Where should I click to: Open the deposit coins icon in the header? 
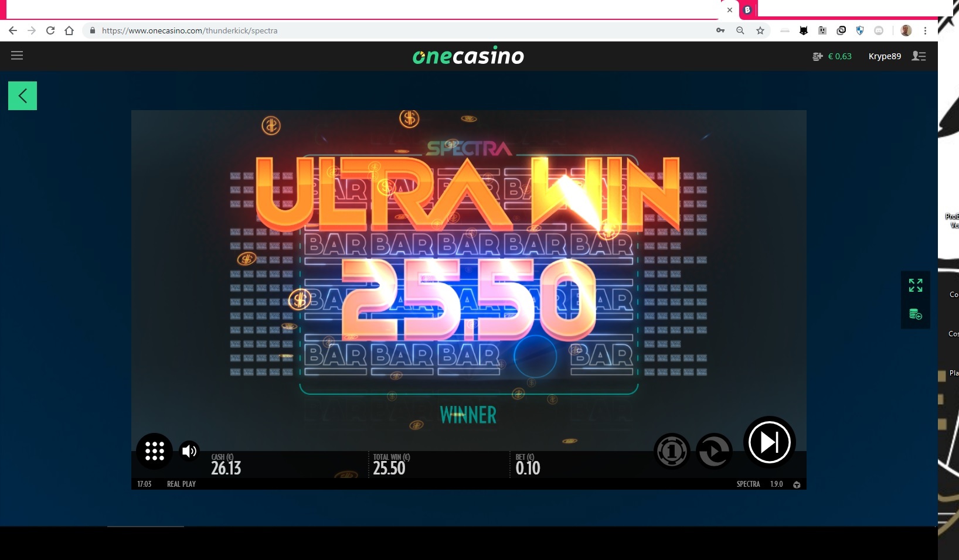coord(817,56)
